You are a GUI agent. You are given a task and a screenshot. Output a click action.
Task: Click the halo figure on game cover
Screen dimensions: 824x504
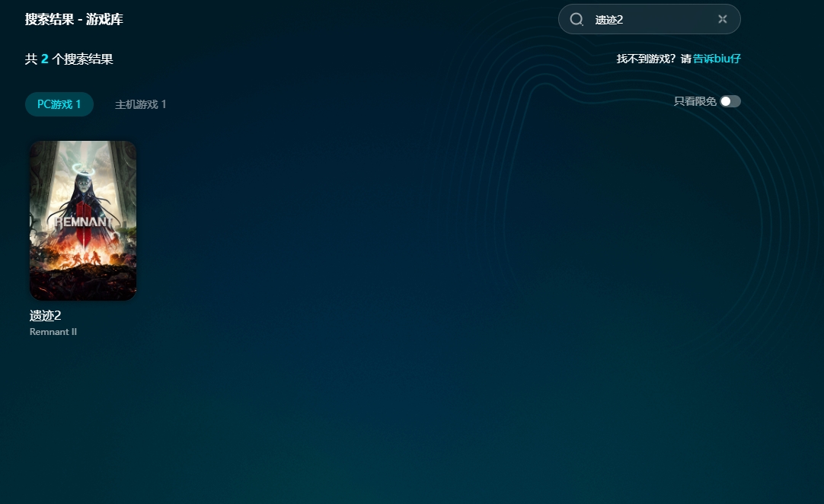coord(82,183)
